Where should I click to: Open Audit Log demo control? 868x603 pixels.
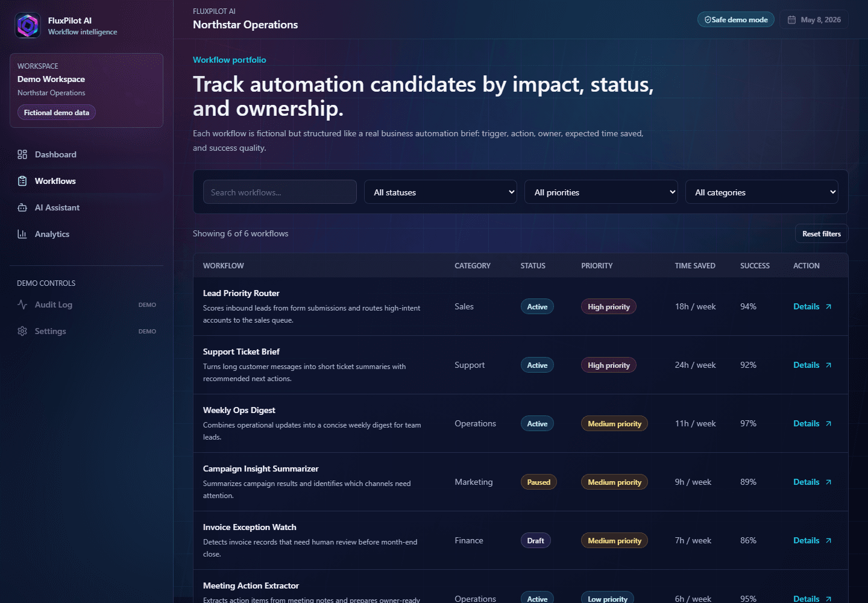tap(86, 305)
